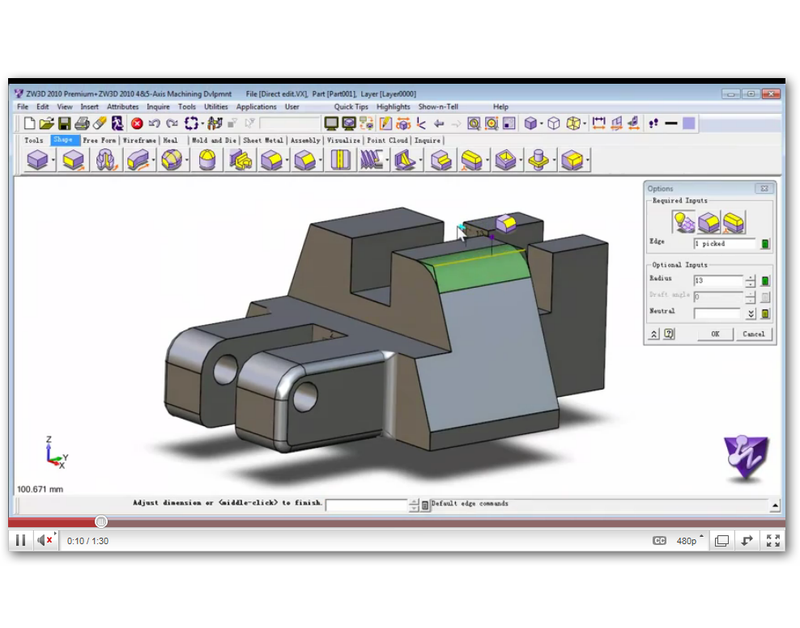
Task: Click the shaded cube display icon
Action: click(531, 123)
